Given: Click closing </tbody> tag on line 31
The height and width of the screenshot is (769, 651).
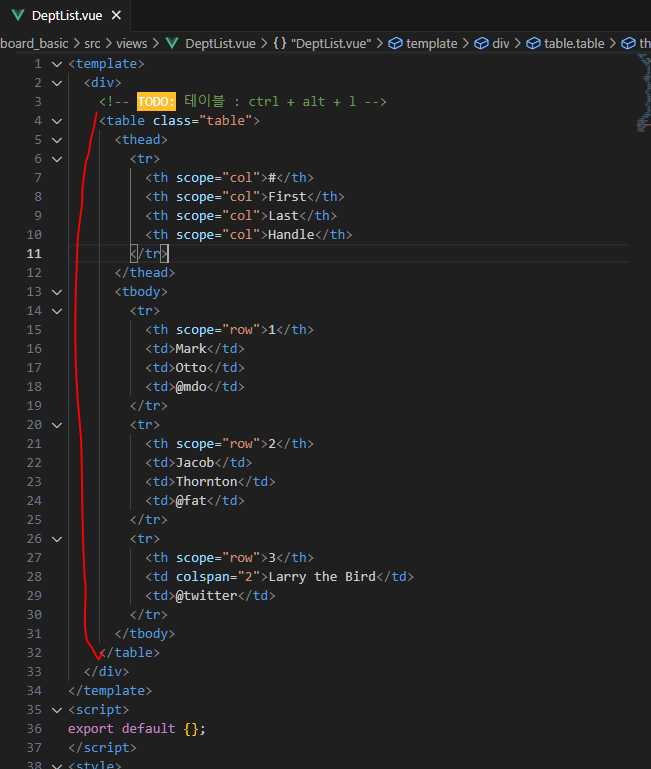Looking at the screenshot, I should click(145, 634).
